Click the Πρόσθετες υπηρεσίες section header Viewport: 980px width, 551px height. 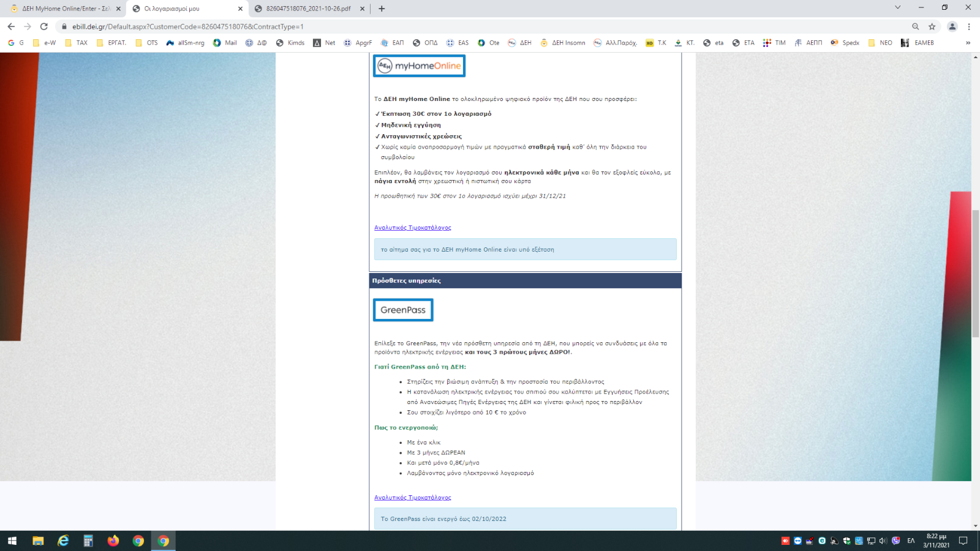coord(526,280)
